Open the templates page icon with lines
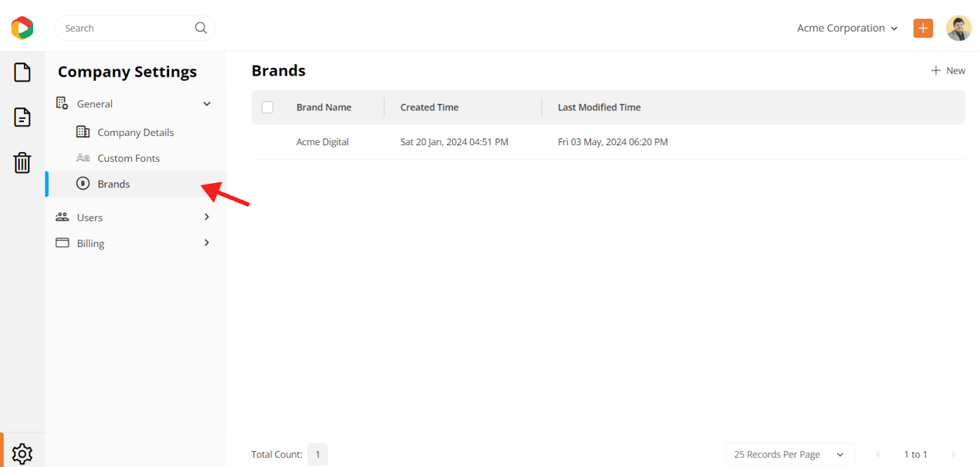Image resolution: width=980 pixels, height=467 pixels. coord(23,117)
